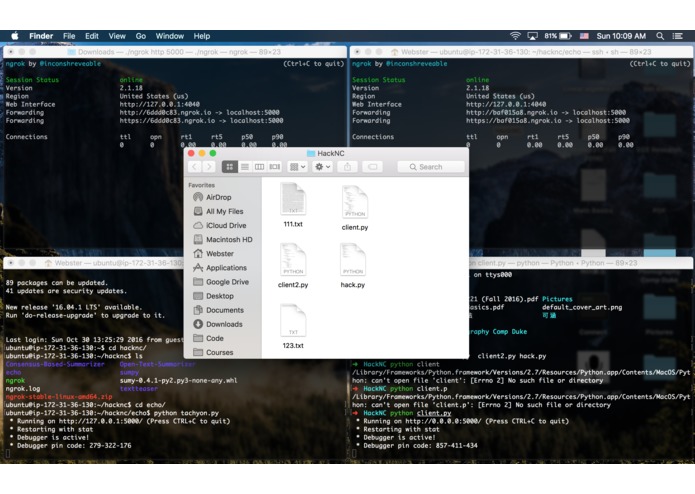This screenshot has height=494, width=695.
Task: Select the hack.py file icon
Action: [x=353, y=260]
